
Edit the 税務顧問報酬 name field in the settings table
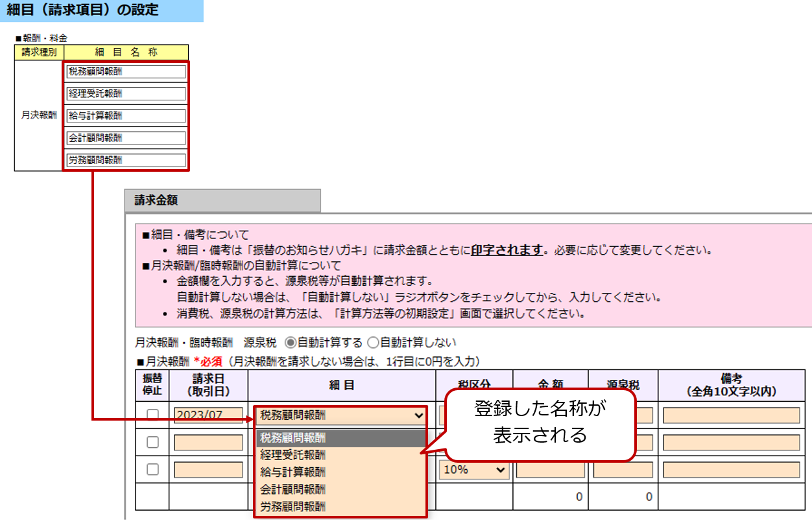(126, 71)
